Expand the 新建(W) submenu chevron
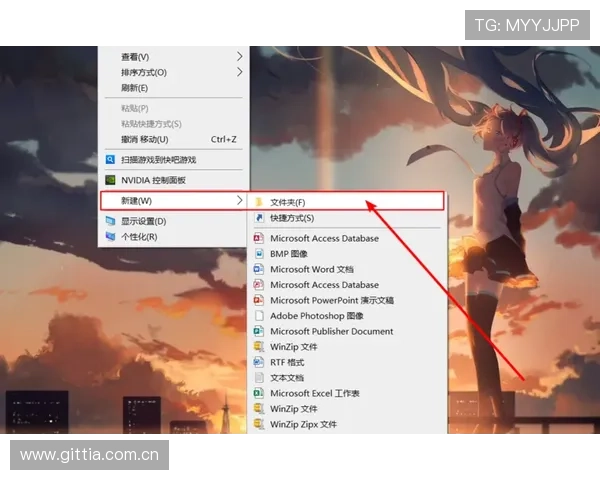This screenshot has width=600, height=480. (x=240, y=200)
